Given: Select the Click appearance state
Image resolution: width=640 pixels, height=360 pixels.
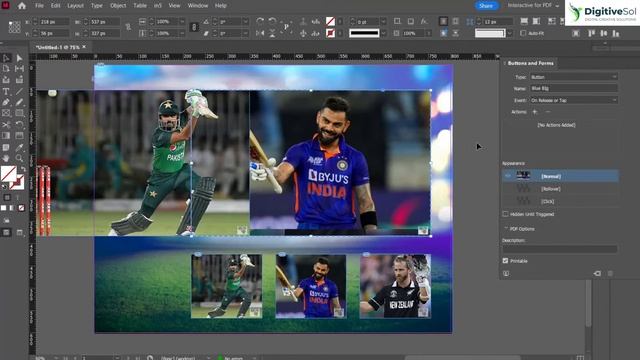Looking at the screenshot, I should (x=560, y=201).
